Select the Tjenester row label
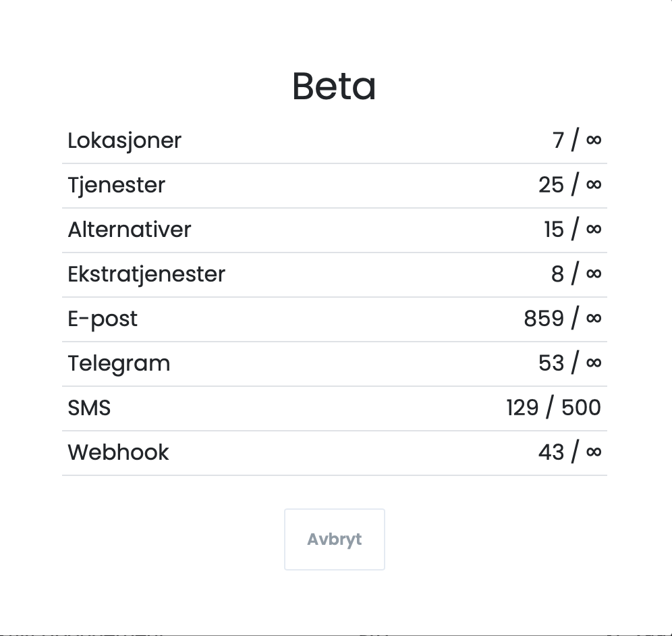 117,185
